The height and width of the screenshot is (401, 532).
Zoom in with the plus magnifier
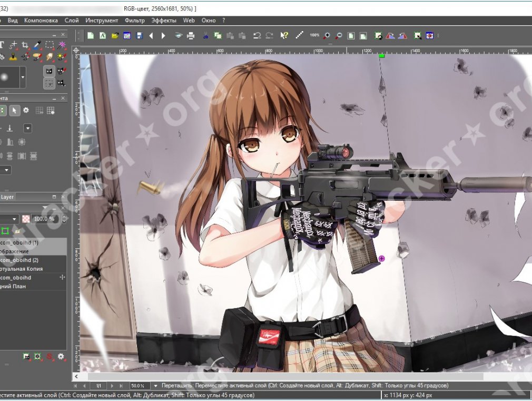[327, 35]
